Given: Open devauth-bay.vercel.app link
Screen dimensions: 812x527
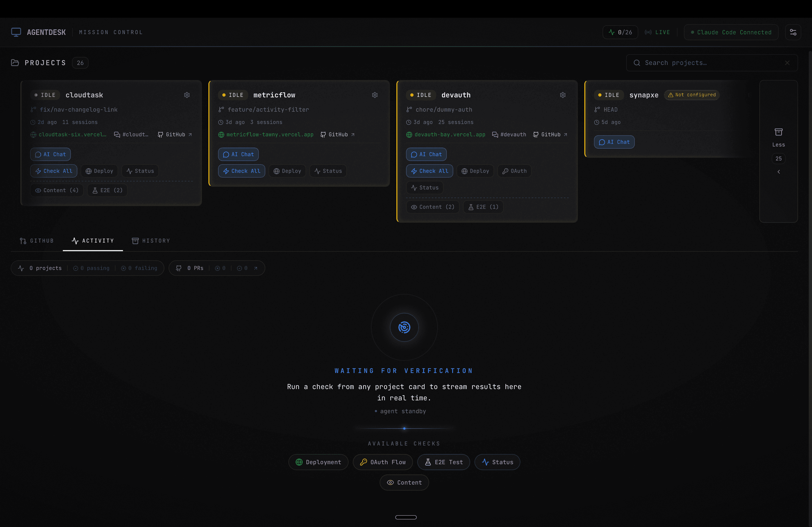Looking at the screenshot, I should click(x=446, y=135).
